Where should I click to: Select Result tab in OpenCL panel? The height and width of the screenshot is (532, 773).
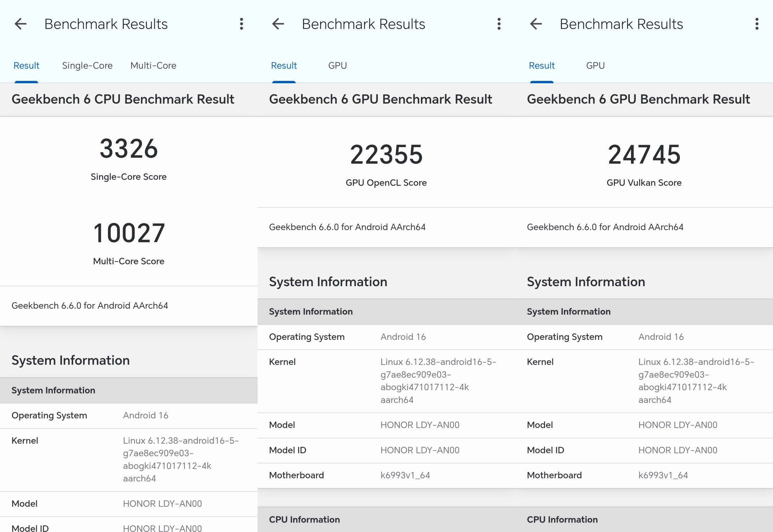click(x=284, y=66)
